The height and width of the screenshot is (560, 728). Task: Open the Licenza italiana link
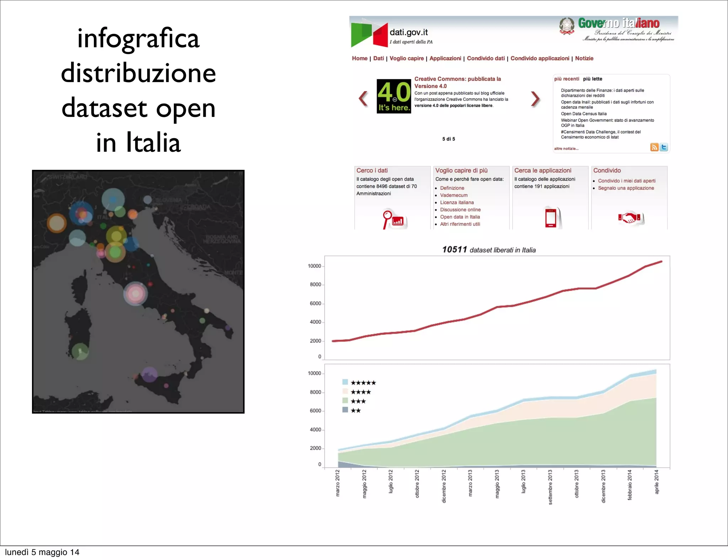tap(457, 202)
